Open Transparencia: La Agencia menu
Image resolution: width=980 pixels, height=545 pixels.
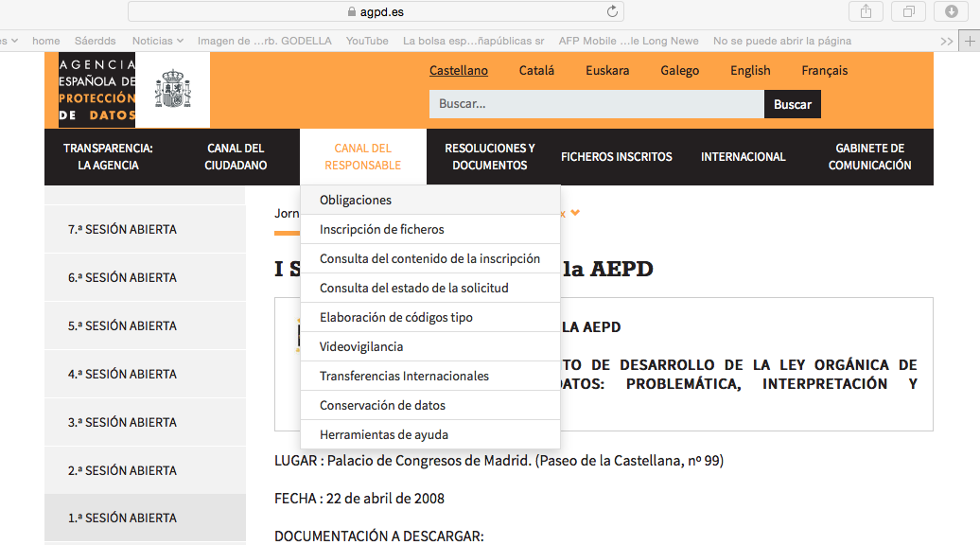(x=108, y=157)
